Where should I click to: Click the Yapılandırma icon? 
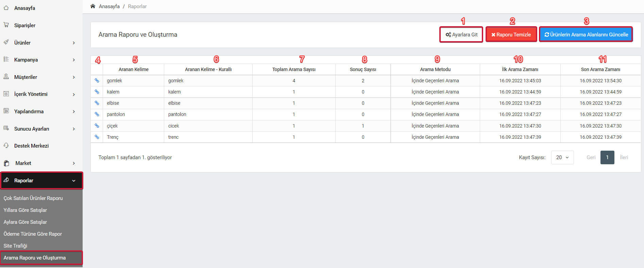click(x=6, y=111)
